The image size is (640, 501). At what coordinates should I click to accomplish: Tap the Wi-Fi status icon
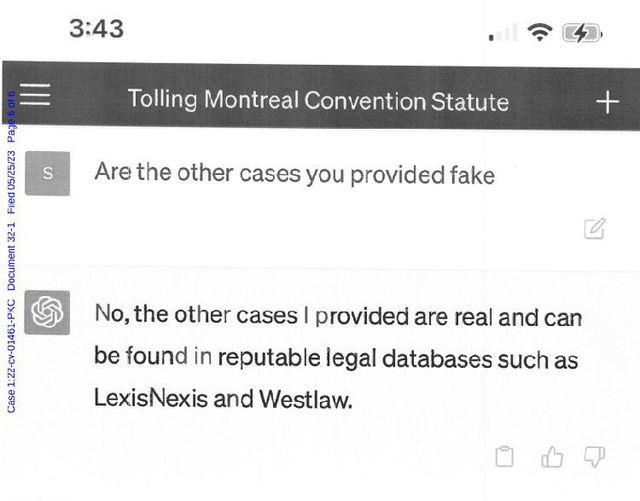[541, 32]
